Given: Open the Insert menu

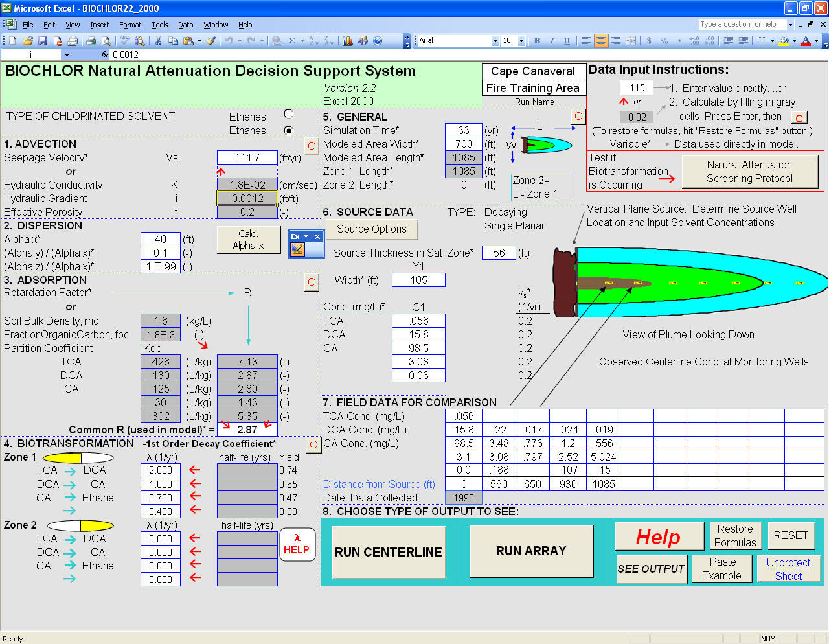Looking at the screenshot, I should pyautogui.click(x=99, y=25).
